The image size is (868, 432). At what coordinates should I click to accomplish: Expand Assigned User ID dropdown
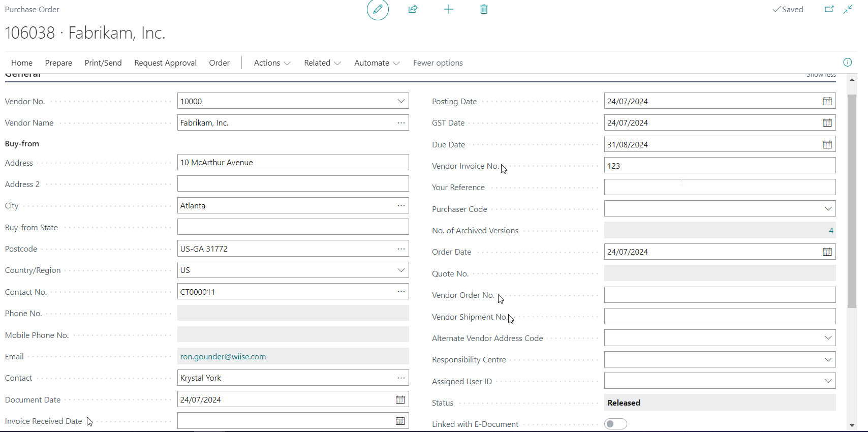point(828,381)
